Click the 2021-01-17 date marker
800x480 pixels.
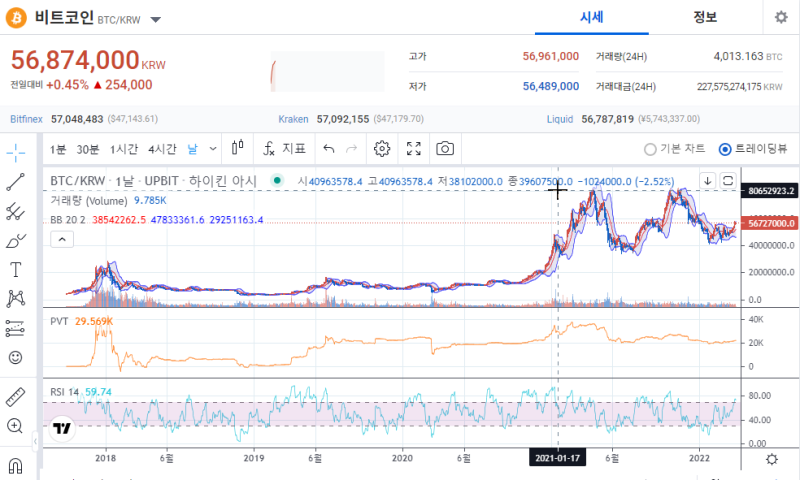pos(558,458)
